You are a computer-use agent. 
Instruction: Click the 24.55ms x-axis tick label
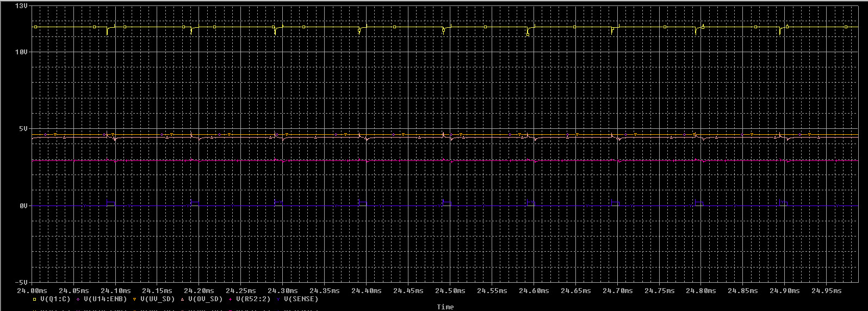pos(492,291)
